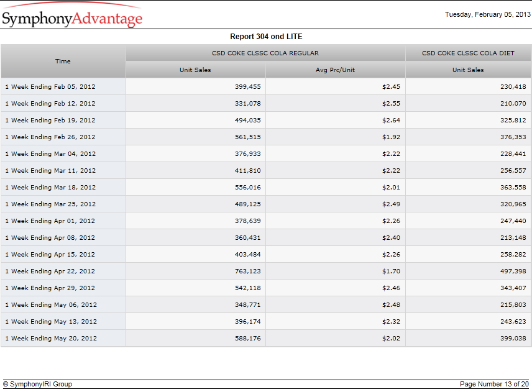This screenshot has height=392, width=532.
Task: Click the average price $1.70
Action: point(391,271)
